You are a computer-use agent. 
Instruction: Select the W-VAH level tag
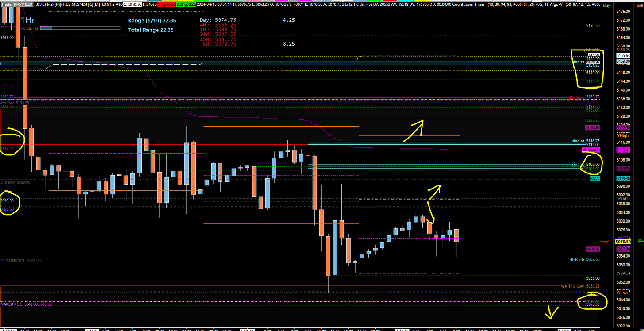click(x=593, y=127)
